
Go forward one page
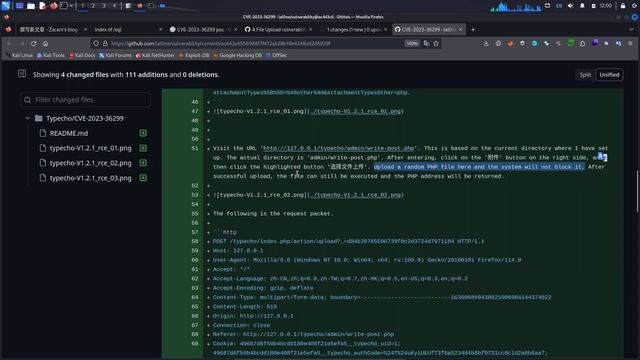coord(21,43)
